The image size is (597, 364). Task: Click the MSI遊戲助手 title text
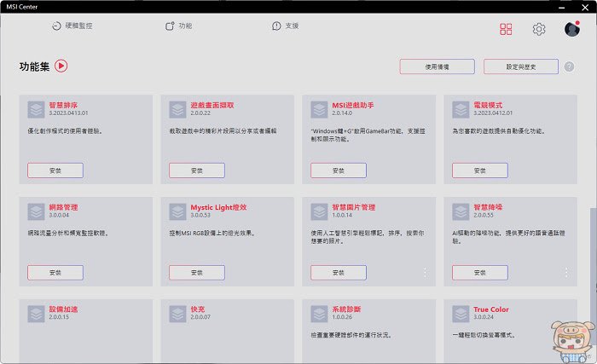[353, 105]
